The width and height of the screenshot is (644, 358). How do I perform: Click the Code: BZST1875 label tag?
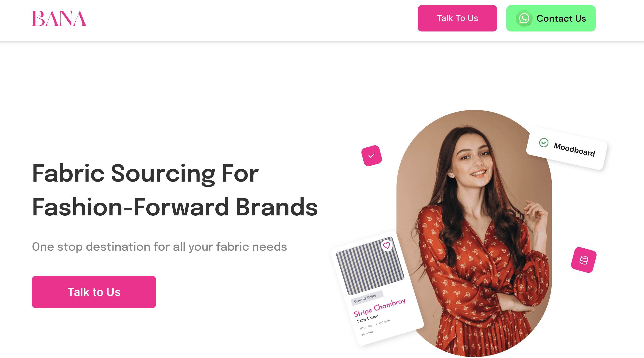click(367, 298)
